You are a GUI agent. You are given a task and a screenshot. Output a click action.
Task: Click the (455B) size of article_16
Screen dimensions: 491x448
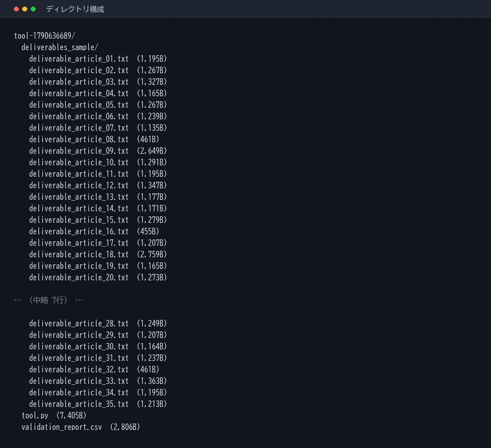tap(148, 231)
